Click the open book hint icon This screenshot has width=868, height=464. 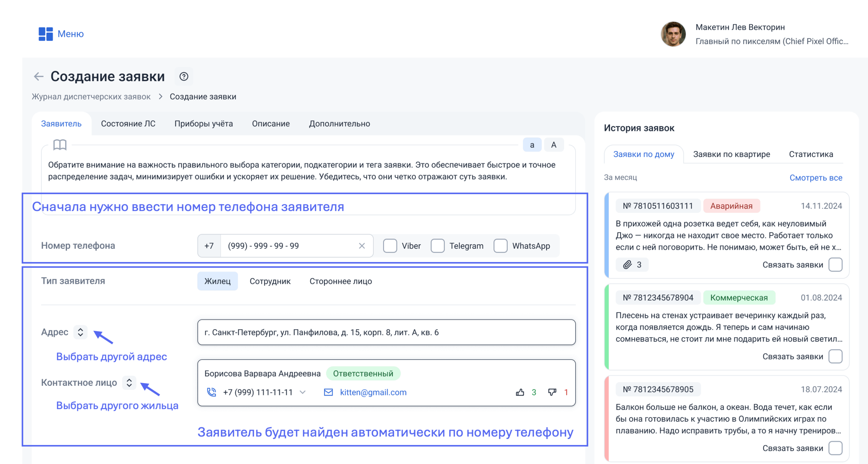60,145
